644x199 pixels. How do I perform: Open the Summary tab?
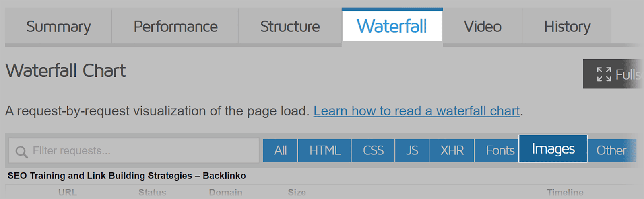click(x=58, y=27)
